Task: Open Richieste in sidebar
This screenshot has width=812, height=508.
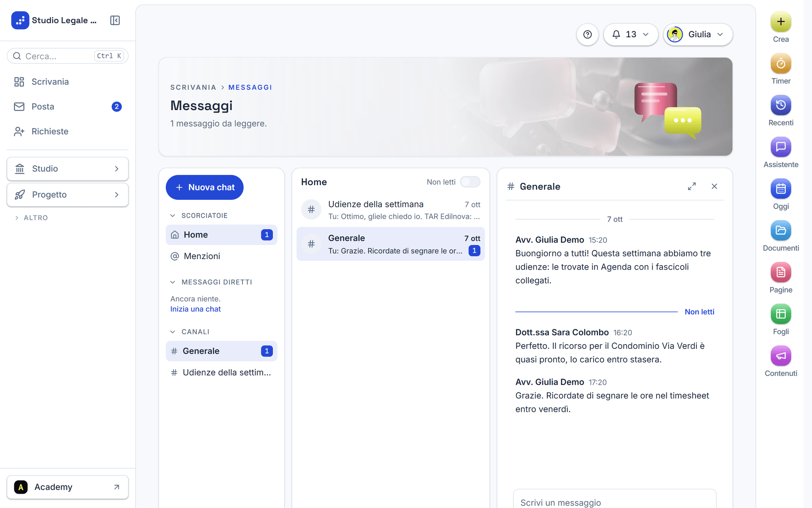Action: [68, 132]
